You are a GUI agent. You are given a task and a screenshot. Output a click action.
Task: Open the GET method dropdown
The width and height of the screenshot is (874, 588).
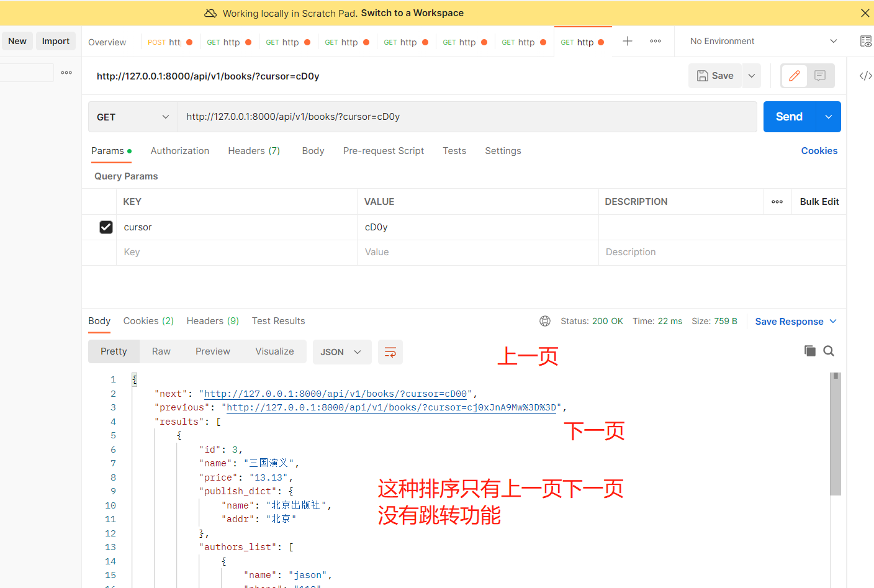click(133, 117)
